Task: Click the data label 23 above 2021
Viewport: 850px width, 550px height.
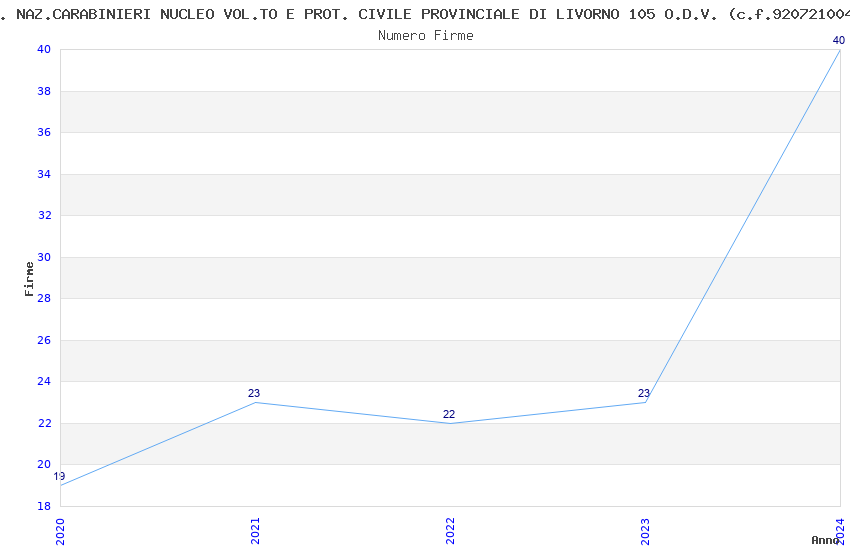Action: pyautogui.click(x=254, y=393)
